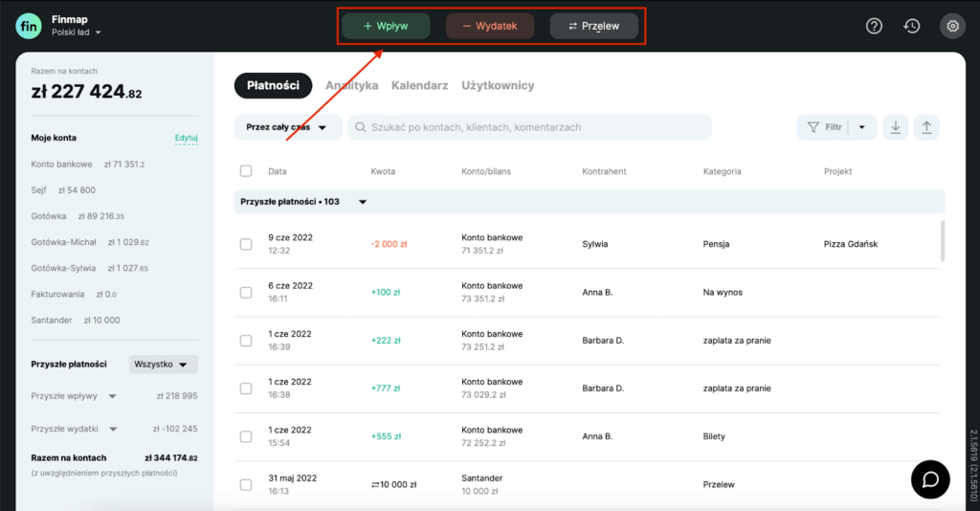Image resolution: width=980 pixels, height=511 pixels.
Task: Select the Gotówka account zł 89 216
Action: click(x=78, y=216)
